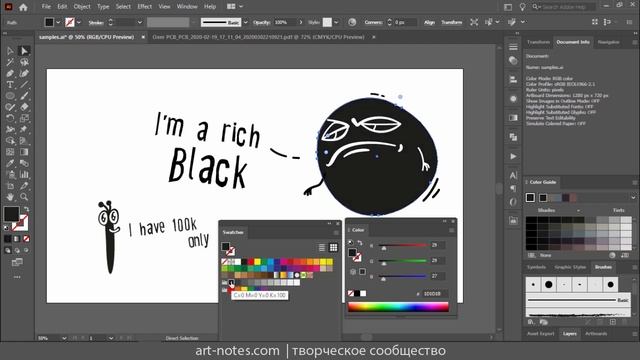Open the Pathfinder panel icon in dock
Screen dimensions: 640x360
tap(513, 137)
